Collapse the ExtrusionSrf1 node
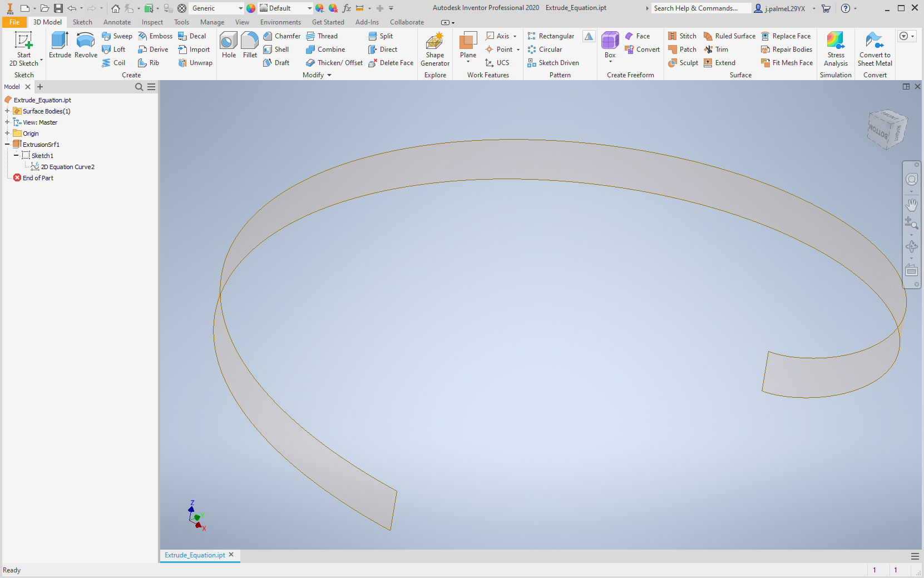924x578 pixels. click(7, 145)
